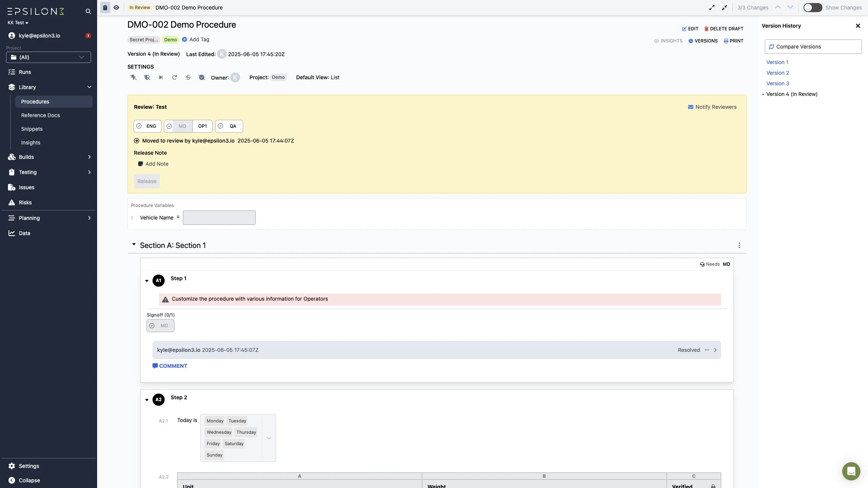This screenshot has width=868, height=488.
Task: Expand the resolved comment chevron
Action: [x=715, y=350]
